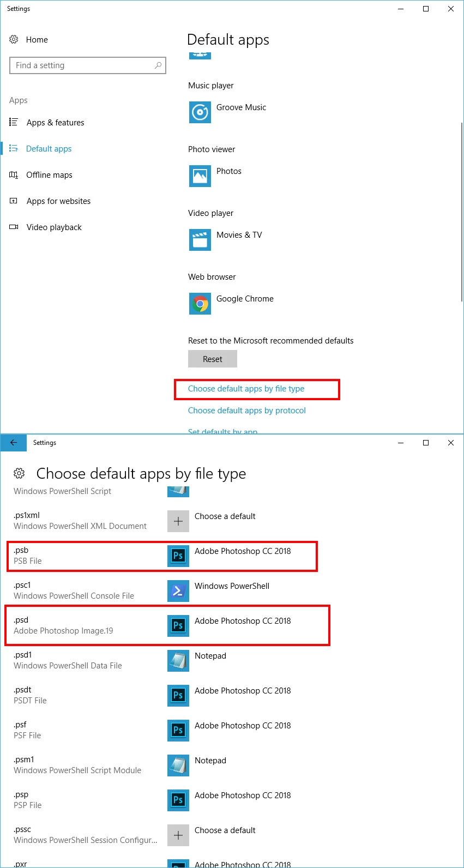The image size is (464, 868).
Task: Click the .psc1 Windows PowerShell Console File entry
Action: [74, 590]
